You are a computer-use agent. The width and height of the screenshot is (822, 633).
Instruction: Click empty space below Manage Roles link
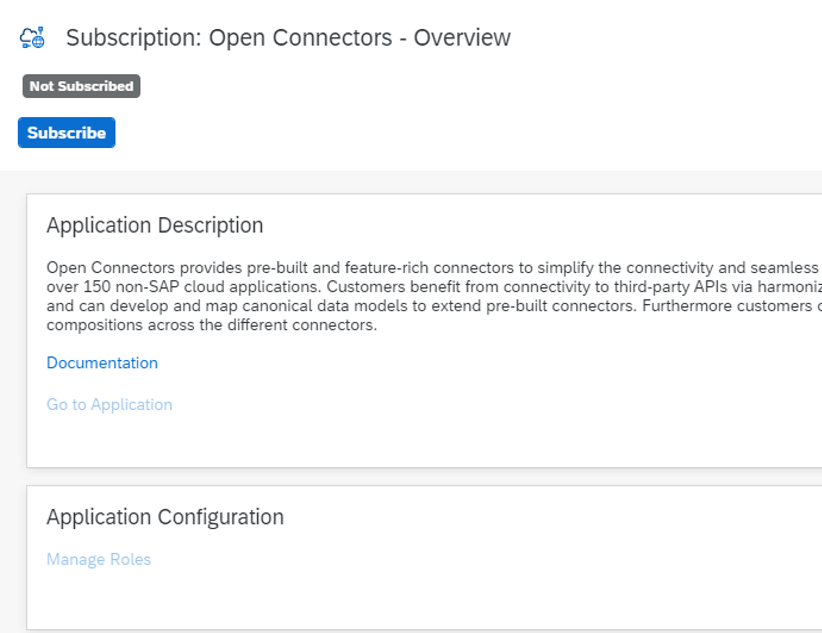tap(300, 598)
